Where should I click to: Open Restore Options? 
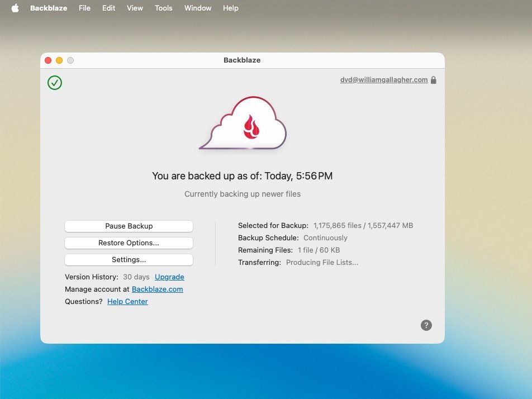(x=129, y=243)
